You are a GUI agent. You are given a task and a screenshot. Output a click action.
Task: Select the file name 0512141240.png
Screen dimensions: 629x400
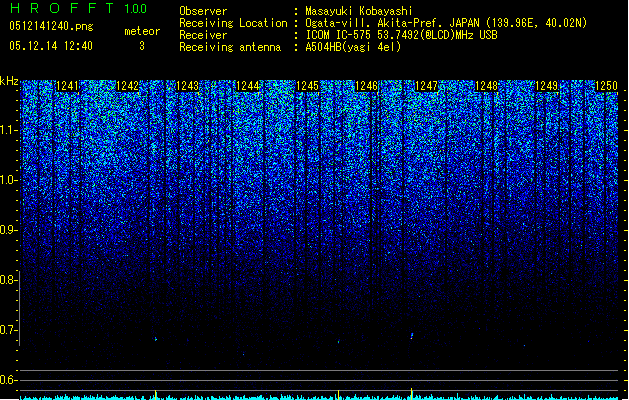tap(51, 26)
